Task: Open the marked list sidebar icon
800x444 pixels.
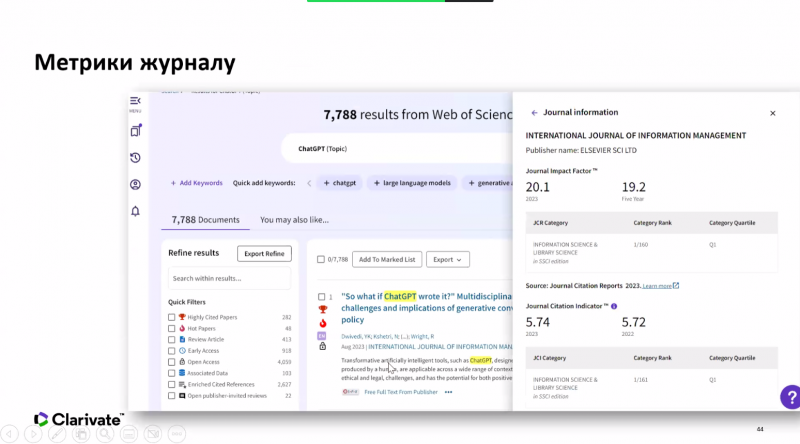Action: [x=136, y=131]
